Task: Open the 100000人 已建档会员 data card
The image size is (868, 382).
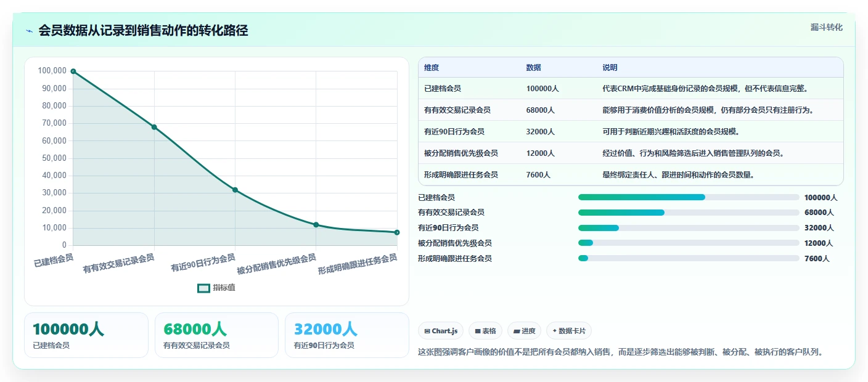Action: pyautogui.click(x=86, y=335)
